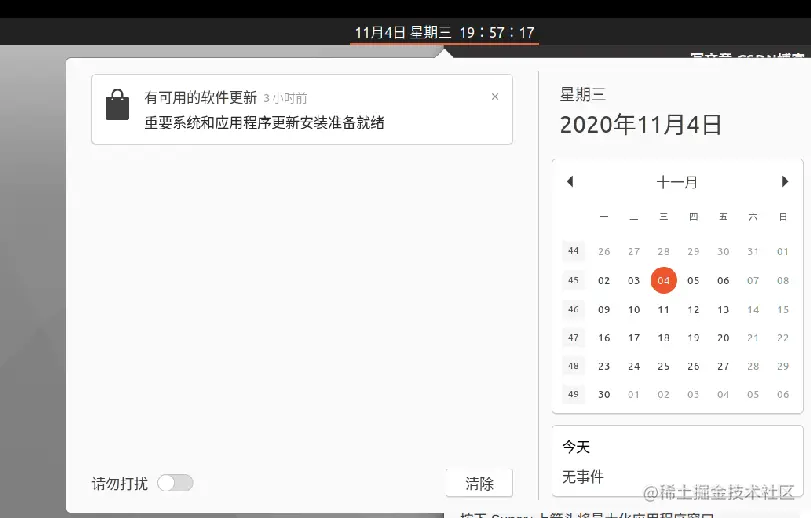The image size is (811, 518).
Task: Select November 15 in calendar
Action: click(x=783, y=309)
